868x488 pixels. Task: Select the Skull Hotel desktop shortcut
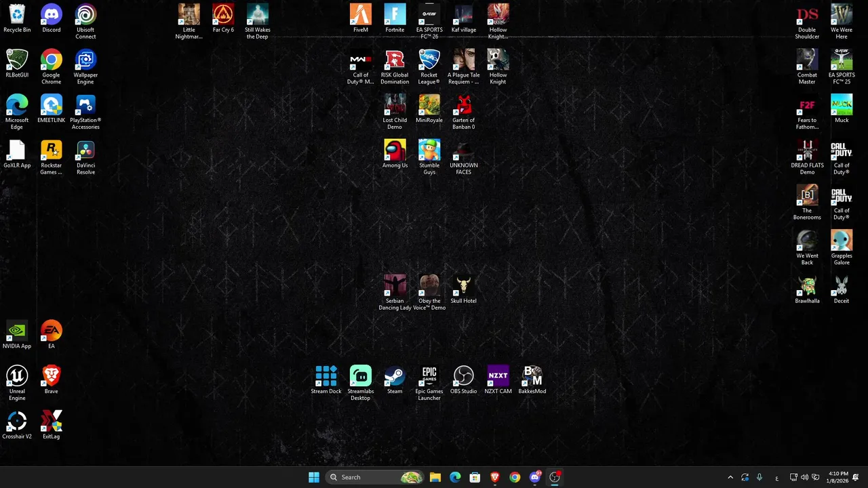(464, 290)
